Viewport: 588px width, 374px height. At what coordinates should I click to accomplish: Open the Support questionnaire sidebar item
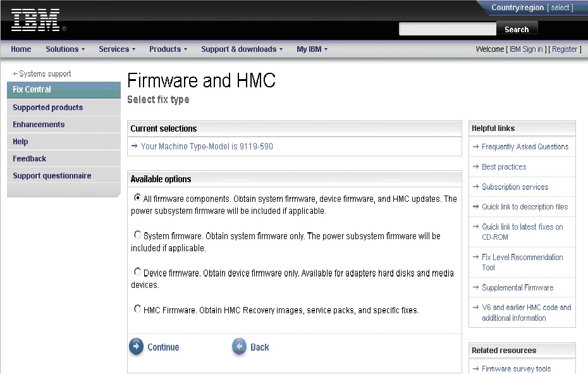point(64,176)
